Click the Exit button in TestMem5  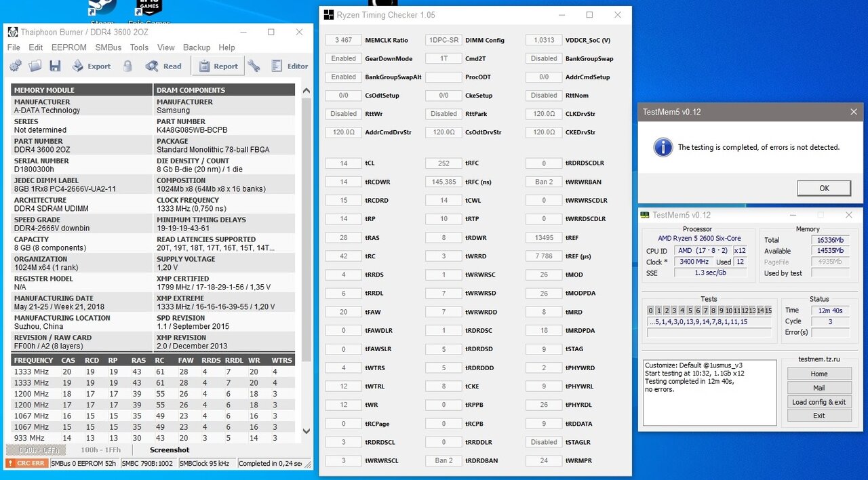[x=819, y=416]
